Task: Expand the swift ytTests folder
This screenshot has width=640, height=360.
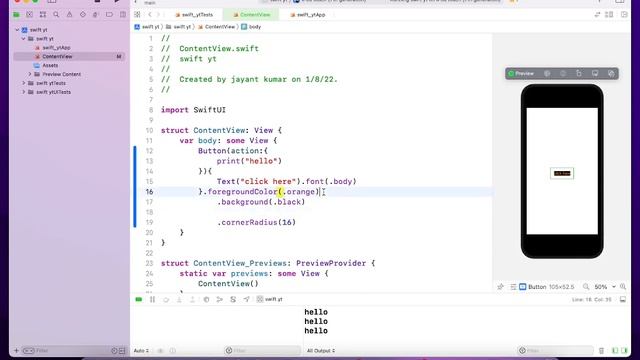Action: (24, 83)
